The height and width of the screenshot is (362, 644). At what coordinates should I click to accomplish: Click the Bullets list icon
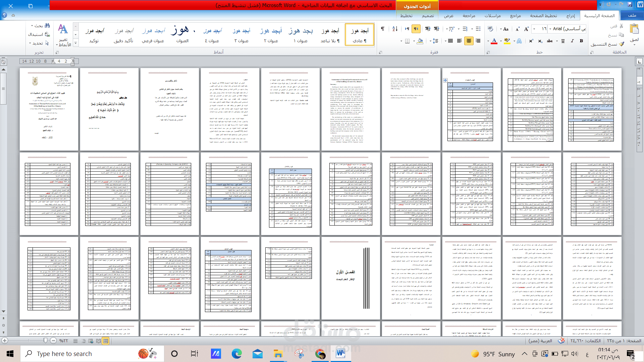pos(478,29)
